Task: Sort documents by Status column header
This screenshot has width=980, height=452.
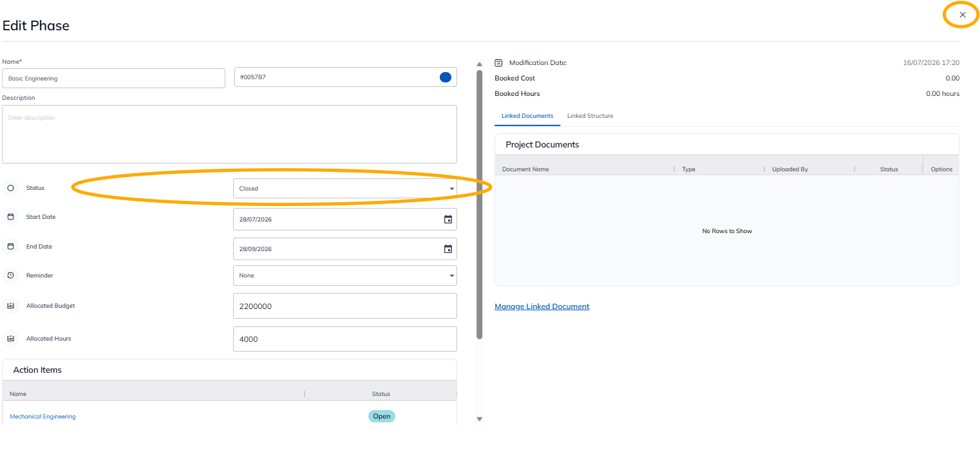Action: click(889, 169)
